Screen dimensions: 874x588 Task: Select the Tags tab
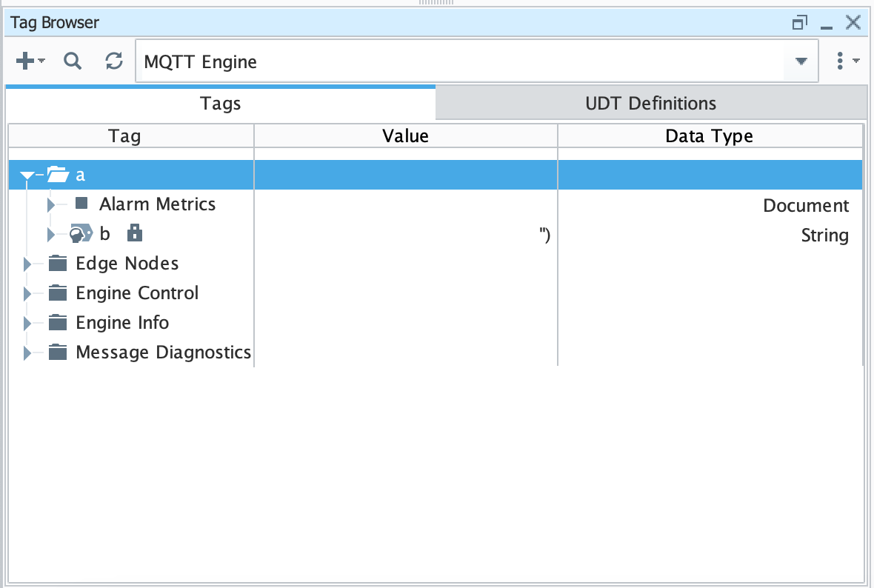pyautogui.click(x=221, y=103)
